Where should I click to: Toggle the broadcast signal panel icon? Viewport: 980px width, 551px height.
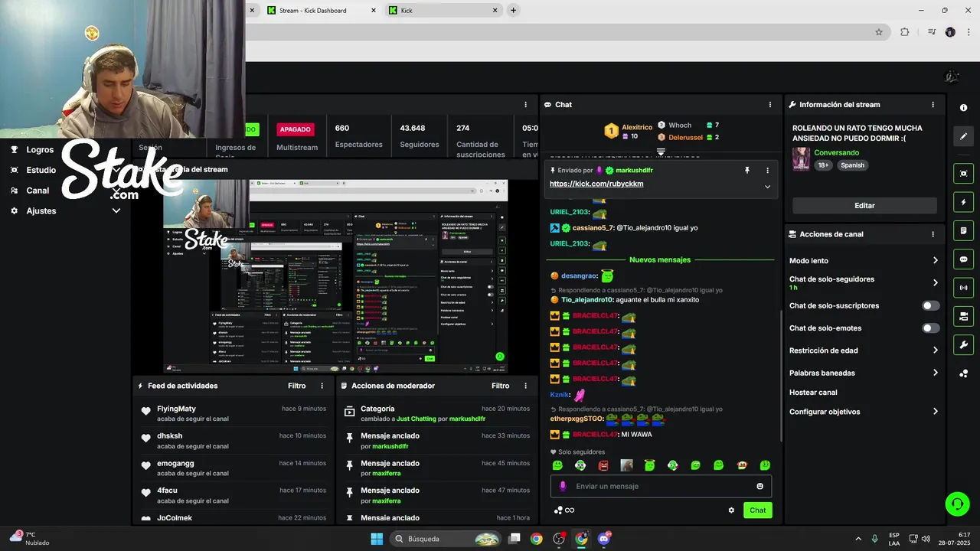coord(964,288)
